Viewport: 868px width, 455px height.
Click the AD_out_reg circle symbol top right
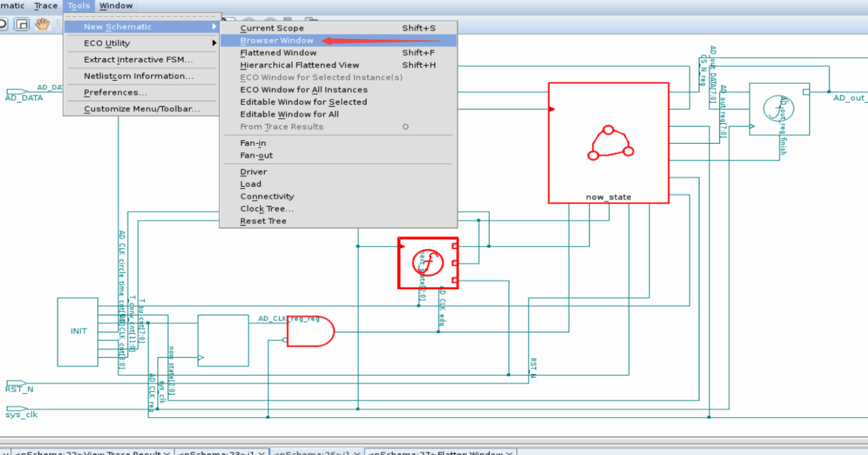779,109
